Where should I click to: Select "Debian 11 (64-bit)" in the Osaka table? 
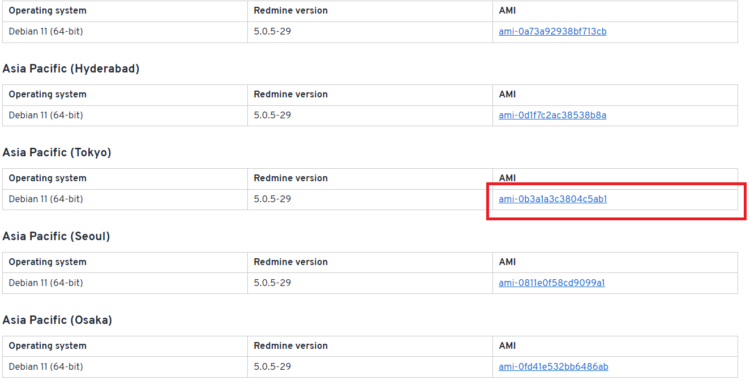[46, 367]
